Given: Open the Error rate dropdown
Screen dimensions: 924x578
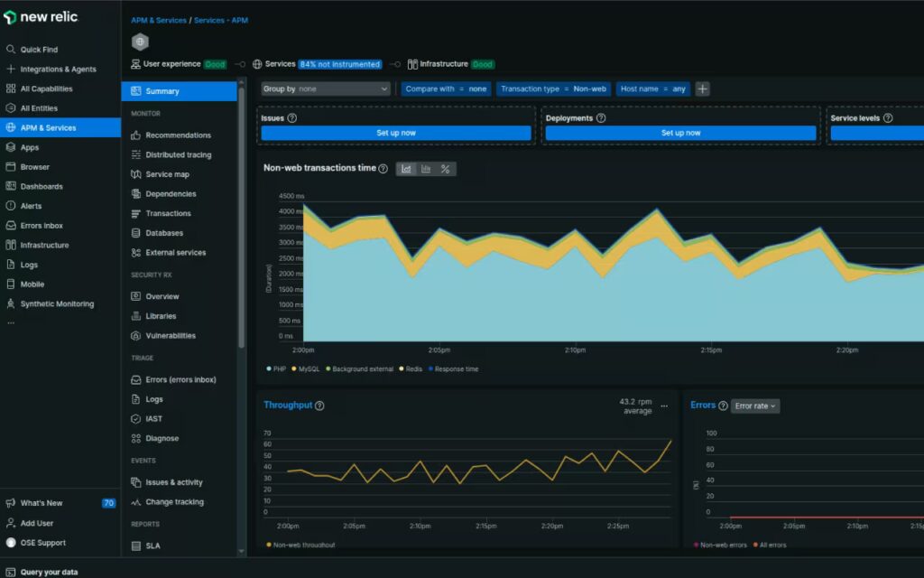Looking at the screenshot, I should tap(754, 406).
